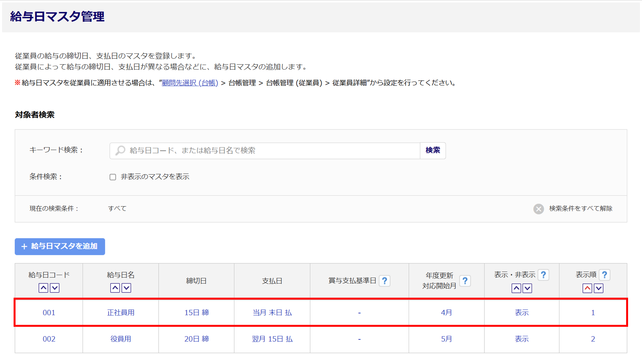Click help icon next to 年度更新対応開始月
This screenshot has height=364, width=642.
click(x=465, y=281)
